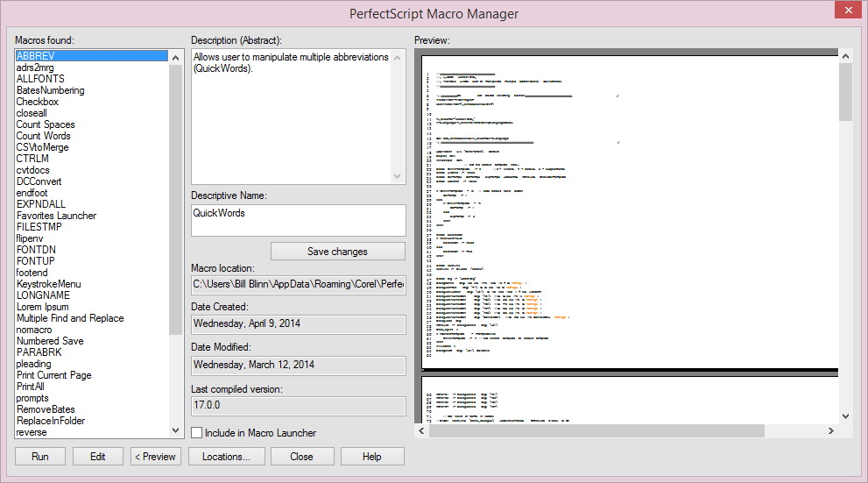The image size is (868, 483).
Task: Collapse preview with the < Preview button
Action: (x=156, y=457)
